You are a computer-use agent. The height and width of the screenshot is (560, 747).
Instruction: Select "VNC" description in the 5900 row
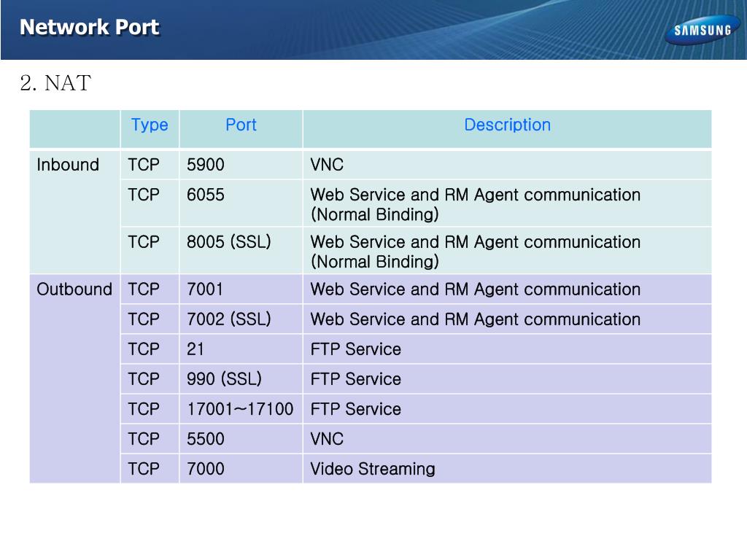pyautogui.click(x=327, y=165)
